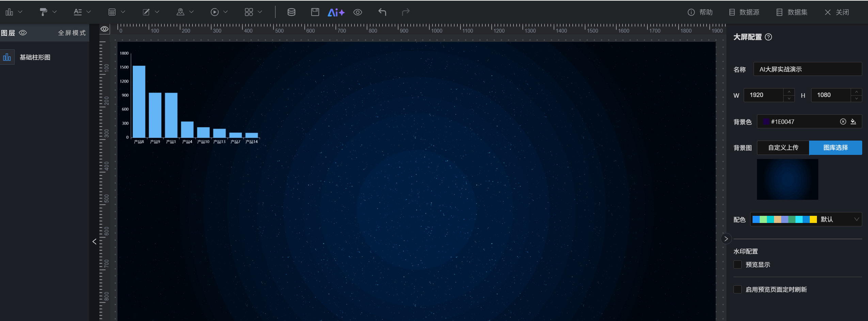Click the AI+ assistant icon

[336, 12]
